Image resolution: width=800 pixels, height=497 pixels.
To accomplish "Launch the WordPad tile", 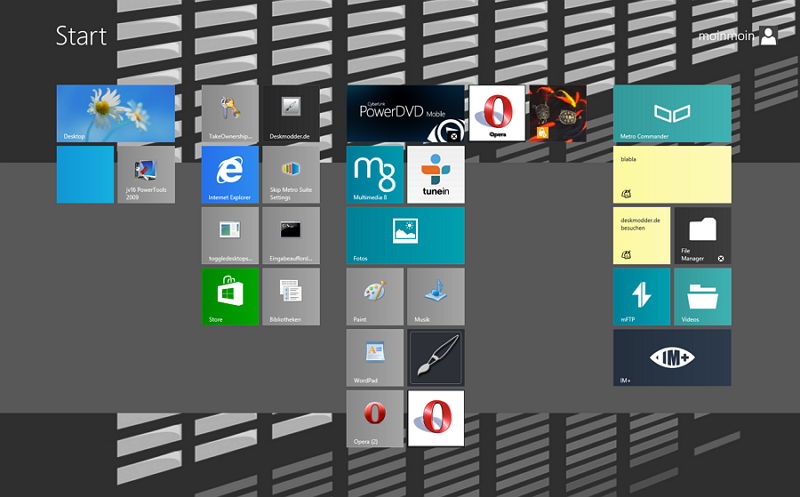I will [x=375, y=358].
